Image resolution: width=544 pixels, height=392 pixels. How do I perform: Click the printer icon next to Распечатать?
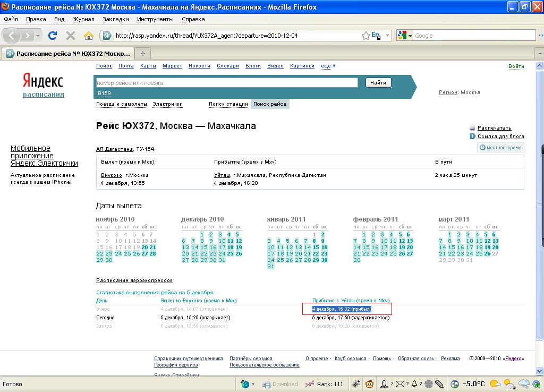472,127
